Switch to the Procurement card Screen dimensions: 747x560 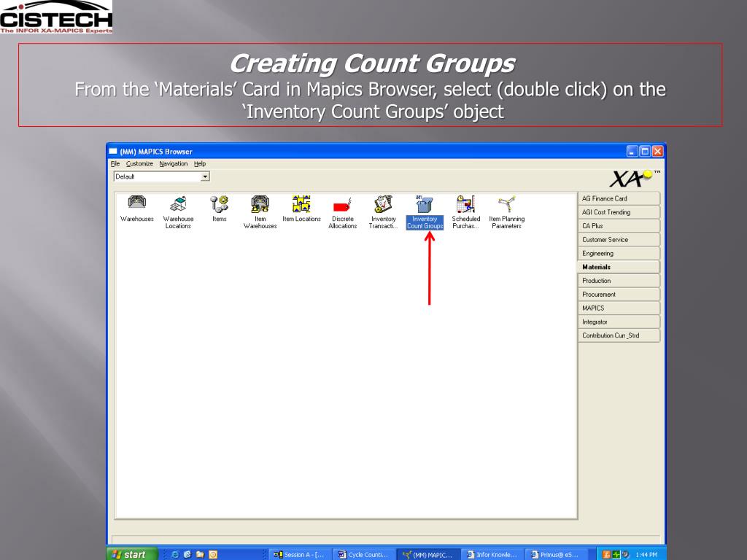coord(619,295)
